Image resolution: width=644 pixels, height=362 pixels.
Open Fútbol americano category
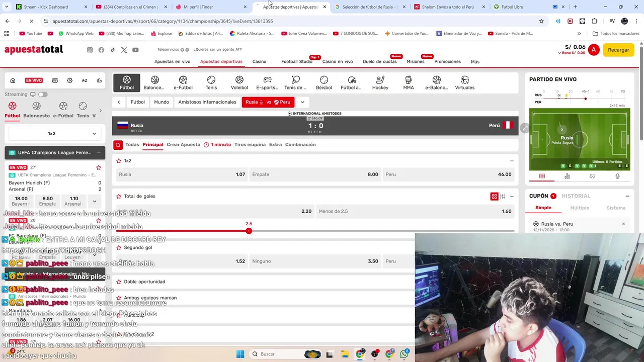[x=352, y=83]
